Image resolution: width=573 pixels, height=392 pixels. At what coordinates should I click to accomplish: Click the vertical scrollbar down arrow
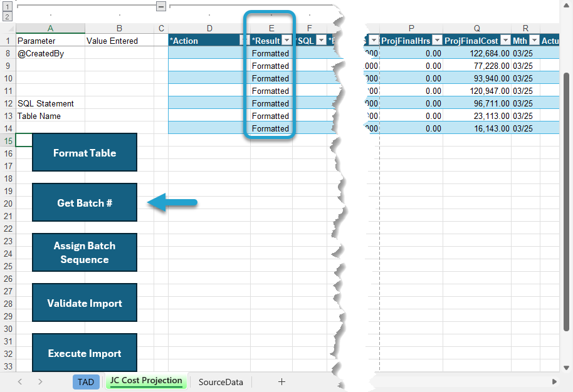(x=567, y=368)
